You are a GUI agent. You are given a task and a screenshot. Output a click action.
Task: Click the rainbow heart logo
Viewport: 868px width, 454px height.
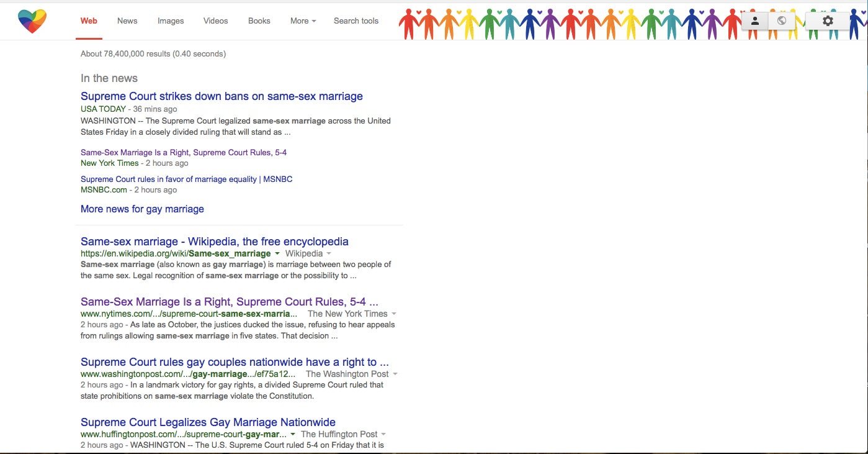[32, 21]
